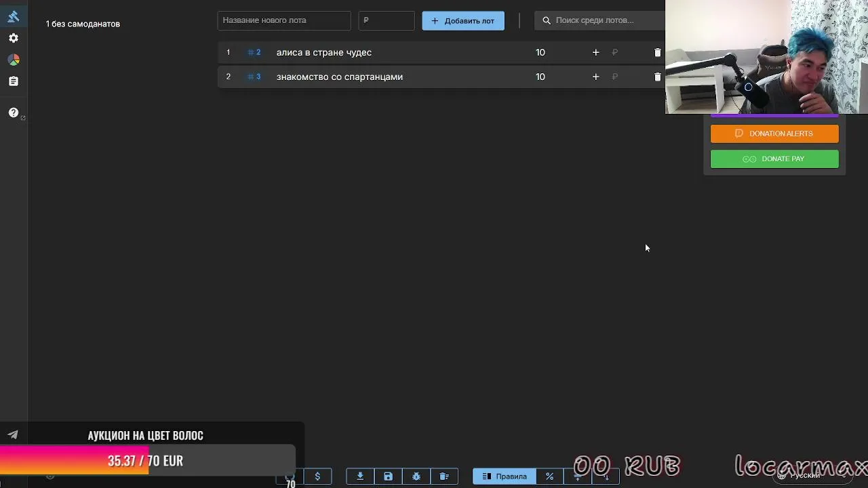Image resolution: width=868 pixels, height=488 pixels.
Task: Add amount to 'знакомство со спартанцами' with plus
Action: (595, 77)
